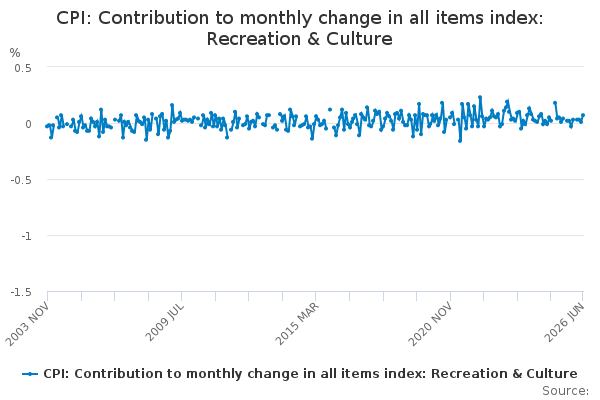
Task: Click the first data point at 2003 NOV
Action: coord(47,126)
